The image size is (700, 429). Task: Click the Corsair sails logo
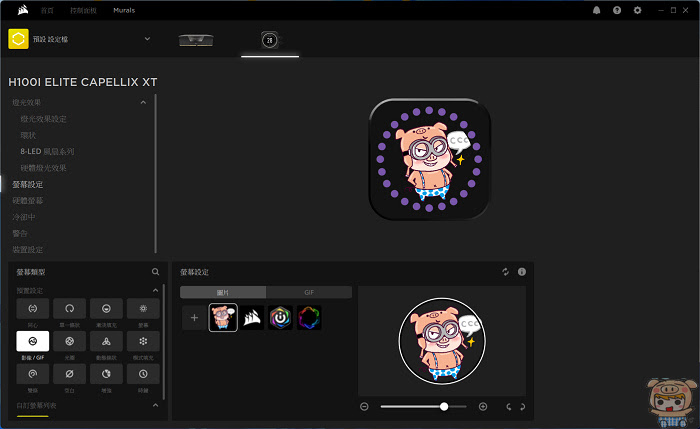[23, 10]
